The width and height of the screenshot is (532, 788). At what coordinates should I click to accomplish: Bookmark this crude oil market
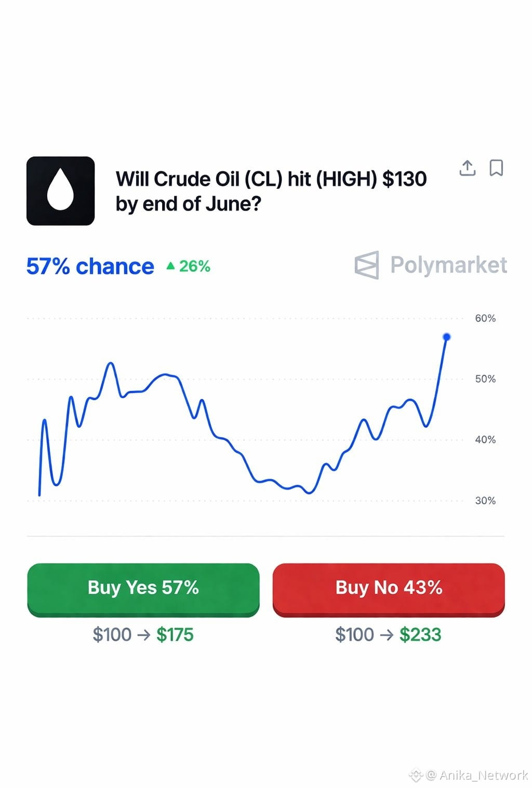pyautogui.click(x=496, y=168)
